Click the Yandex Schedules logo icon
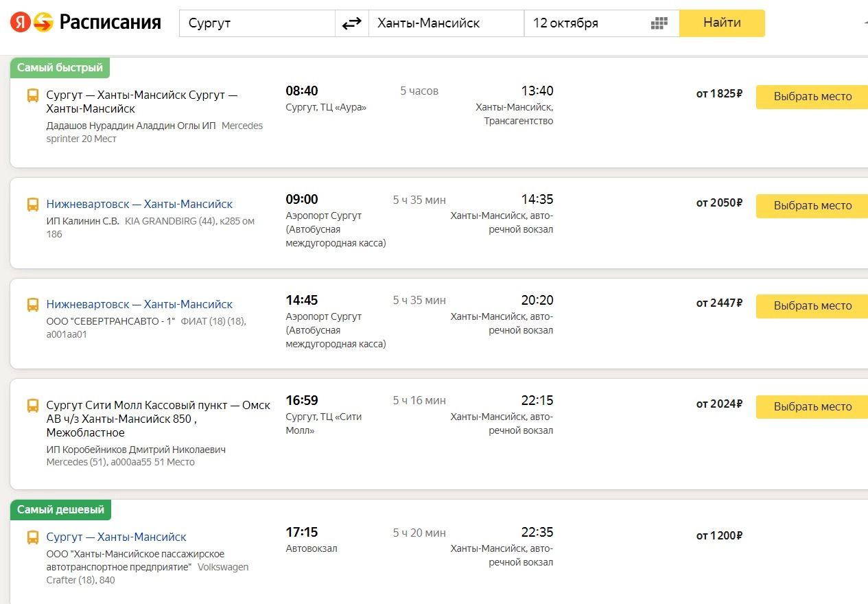The width and height of the screenshot is (868, 604). [x=32, y=23]
